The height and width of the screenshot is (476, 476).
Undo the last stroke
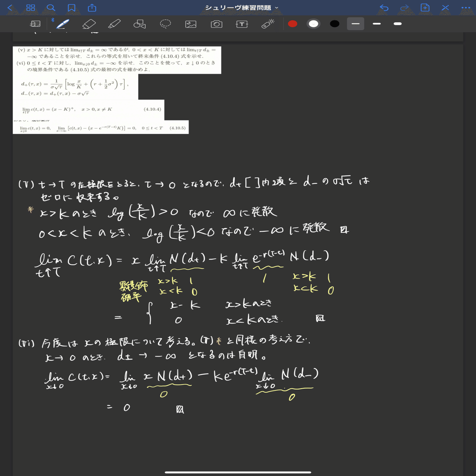(x=384, y=7)
